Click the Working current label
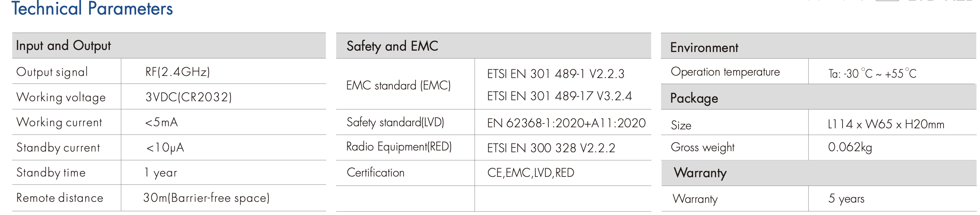This screenshot has height=215, width=980. click(x=59, y=122)
